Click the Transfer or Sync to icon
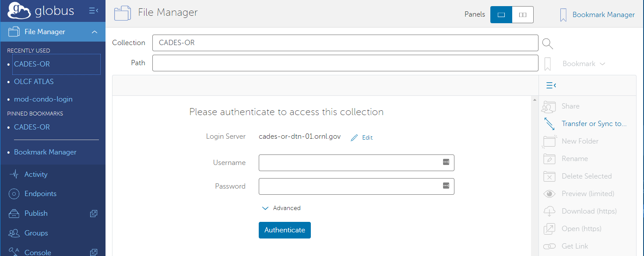Image resolution: width=644 pixels, height=256 pixels. click(x=549, y=124)
